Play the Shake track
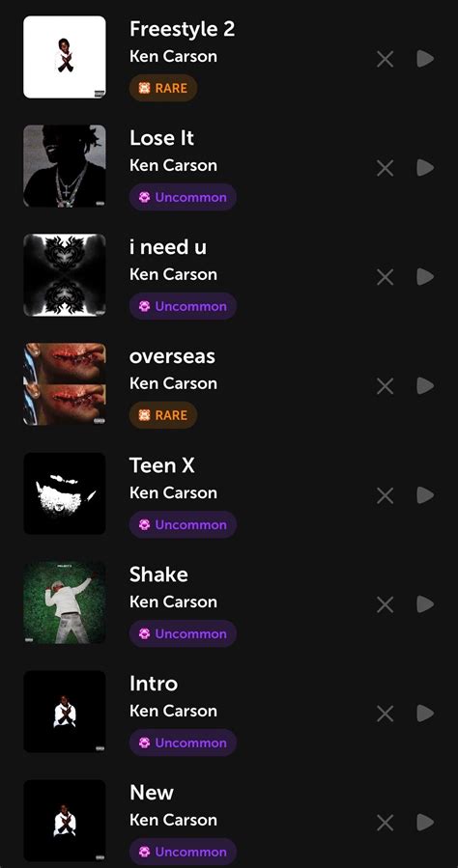Image resolution: width=458 pixels, height=868 pixels. pos(425,604)
